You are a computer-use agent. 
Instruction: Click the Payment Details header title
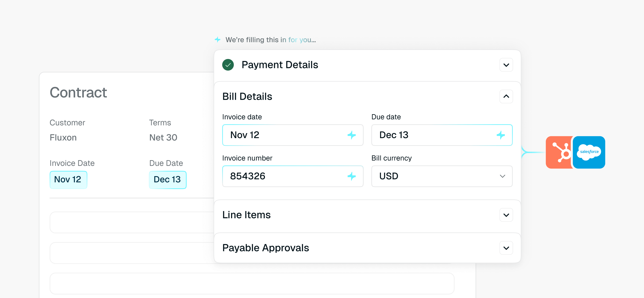pos(279,65)
